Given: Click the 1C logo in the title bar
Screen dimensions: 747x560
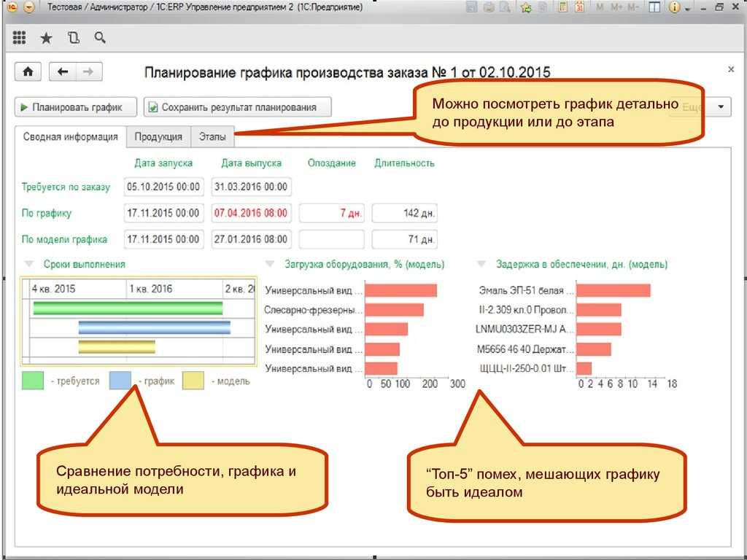Looking at the screenshot, I should (12, 7).
